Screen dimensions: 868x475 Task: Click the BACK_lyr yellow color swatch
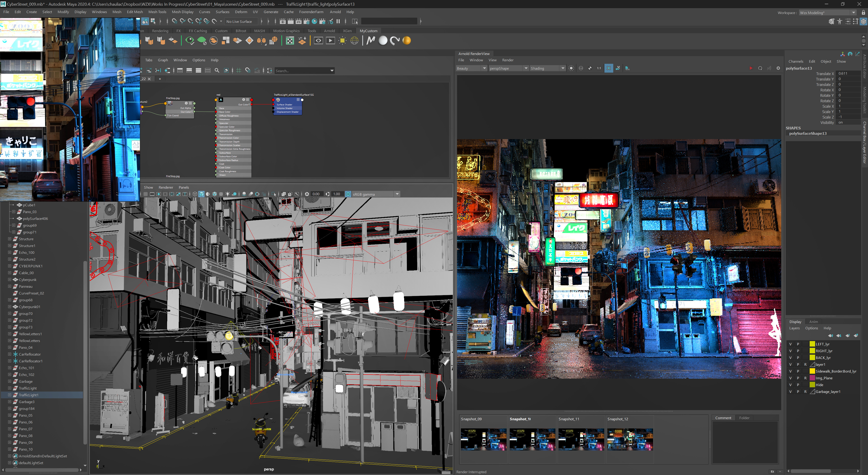pos(812,357)
